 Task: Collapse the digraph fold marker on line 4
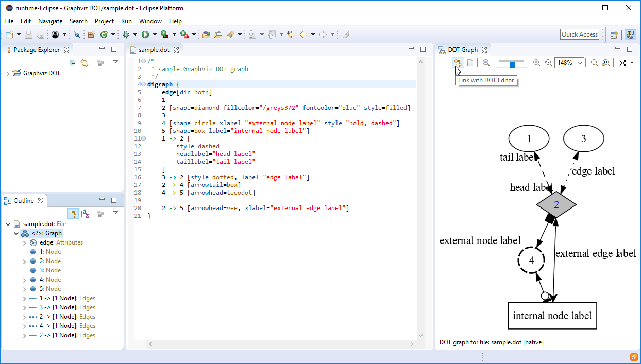point(143,84)
